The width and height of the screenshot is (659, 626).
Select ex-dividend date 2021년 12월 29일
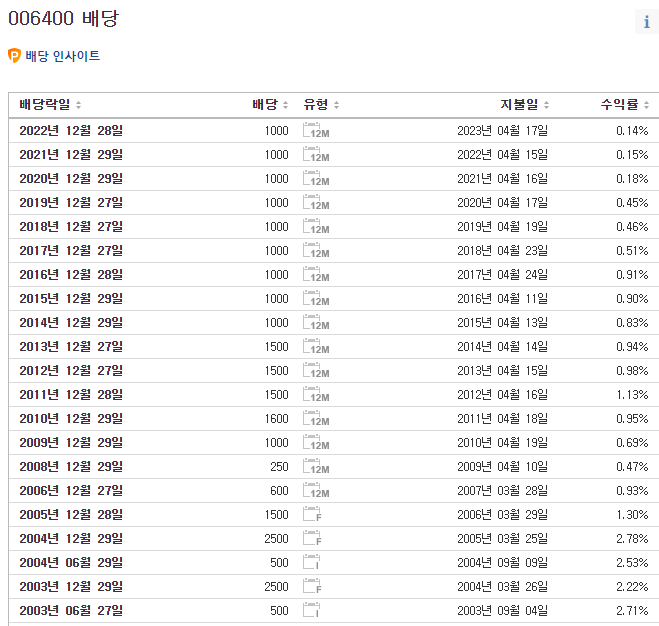(x=71, y=154)
